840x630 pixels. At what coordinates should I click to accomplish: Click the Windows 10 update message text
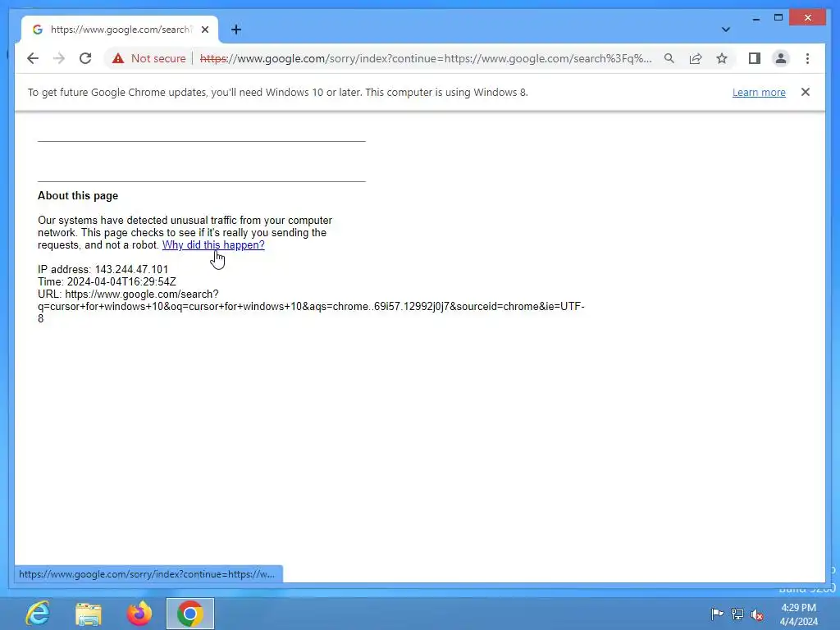[x=277, y=92]
